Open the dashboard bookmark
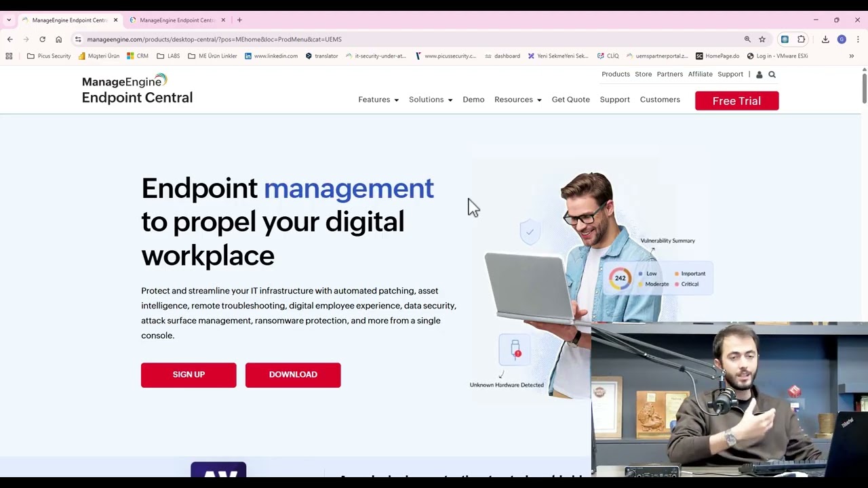This screenshot has width=868, height=488. coord(502,56)
